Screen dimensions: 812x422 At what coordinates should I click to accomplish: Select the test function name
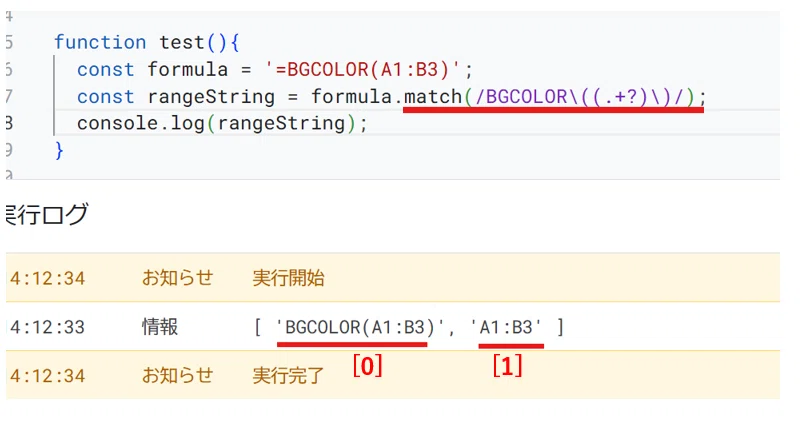point(182,42)
